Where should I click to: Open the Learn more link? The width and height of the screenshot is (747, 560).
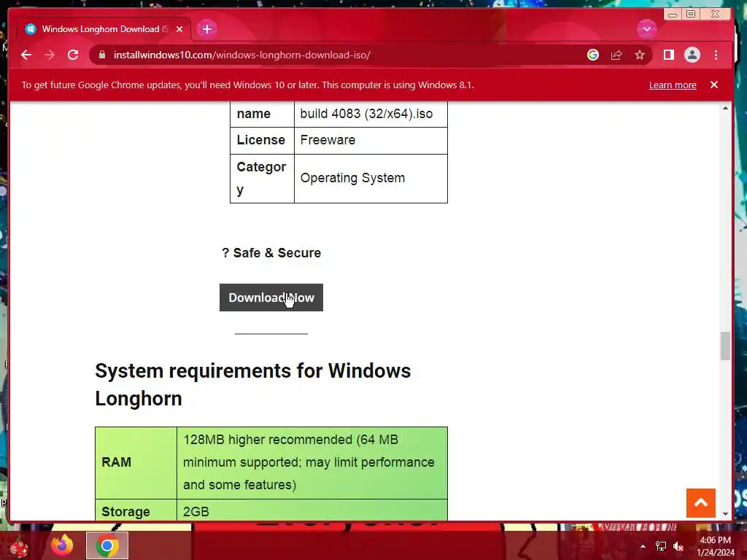coord(672,85)
